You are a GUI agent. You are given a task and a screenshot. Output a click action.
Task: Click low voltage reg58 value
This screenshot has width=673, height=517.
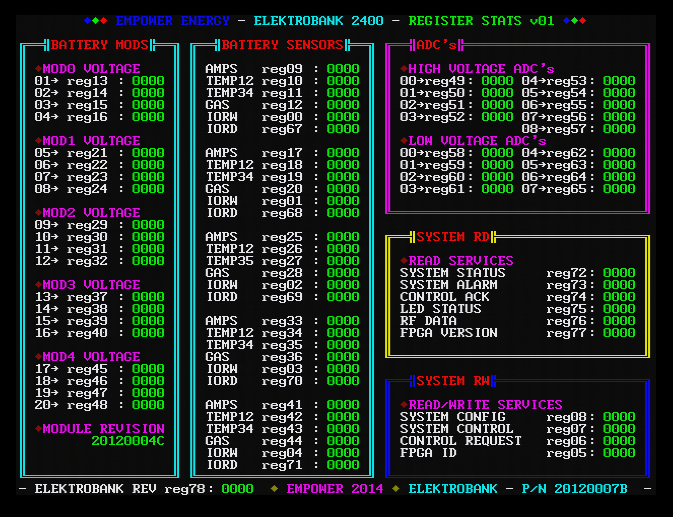pyautogui.click(x=497, y=153)
